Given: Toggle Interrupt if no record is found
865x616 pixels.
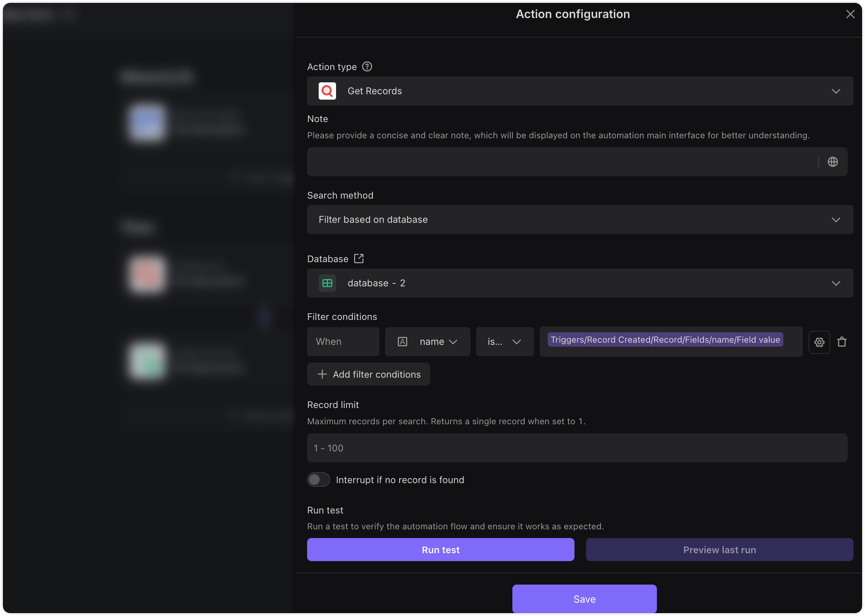Looking at the screenshot, I should 318,480.
